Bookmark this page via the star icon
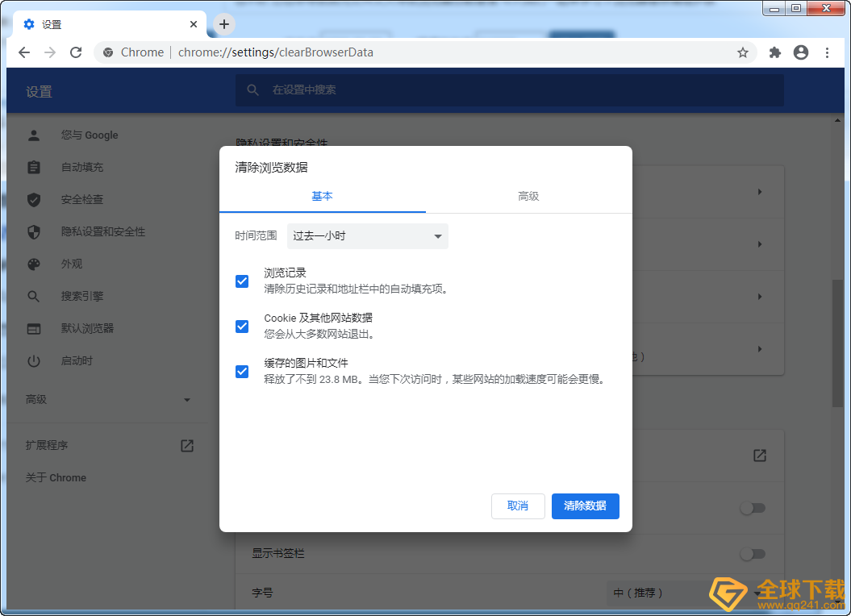The height and width of the screenshot is (616, 851). (x=741, y=52)
